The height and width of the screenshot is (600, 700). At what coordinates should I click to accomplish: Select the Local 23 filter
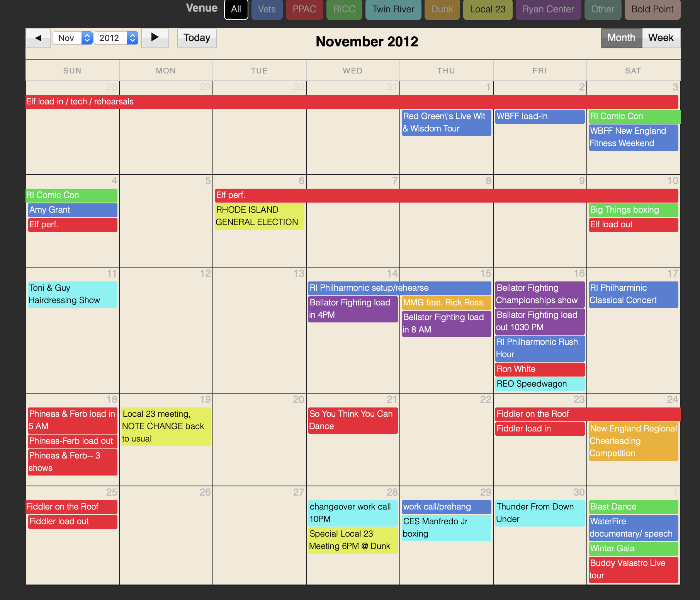[488, 10]
